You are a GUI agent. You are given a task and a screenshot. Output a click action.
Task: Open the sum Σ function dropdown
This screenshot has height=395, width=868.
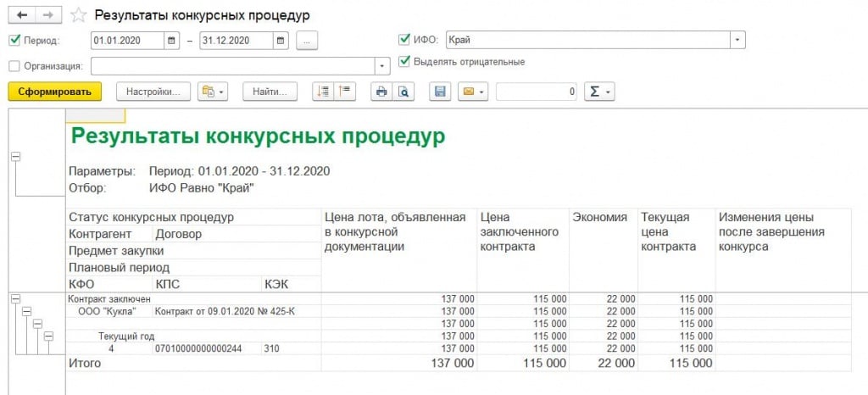(600, 92)
